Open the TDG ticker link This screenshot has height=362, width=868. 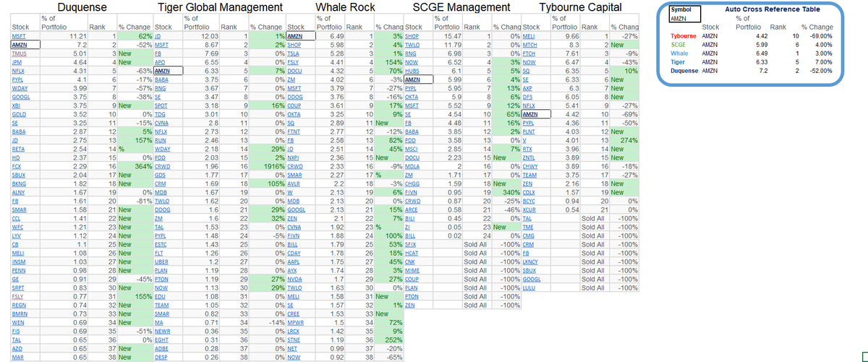point(160,114)
